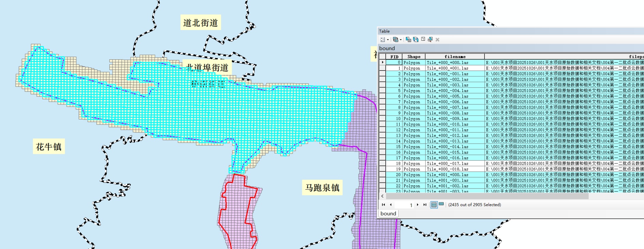This screenshot has height=249, width=644.
Task: Expand the Table Options dropdown arrow
Action: [x=388, y=40]
